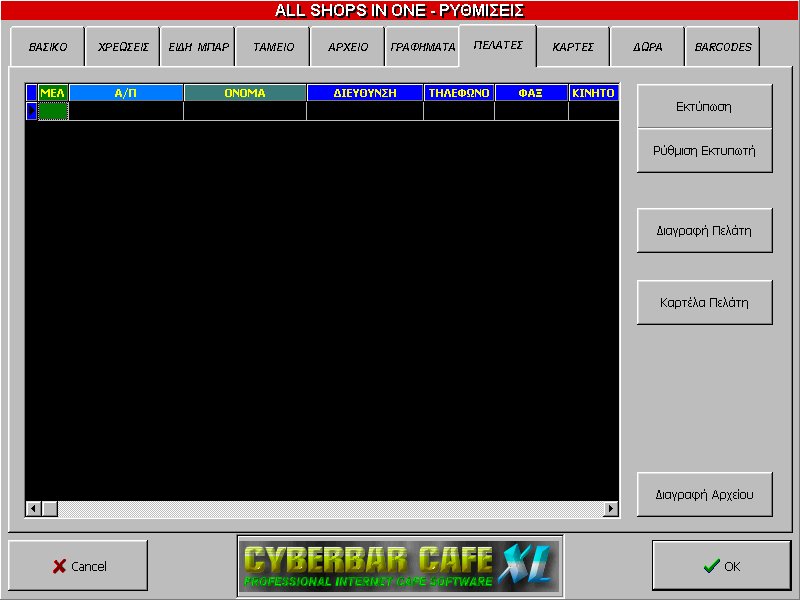This screenshot has height=600, width=800.
Task: Click the horizontal scrollbar track in grid
Action: (x=330, y=509)
